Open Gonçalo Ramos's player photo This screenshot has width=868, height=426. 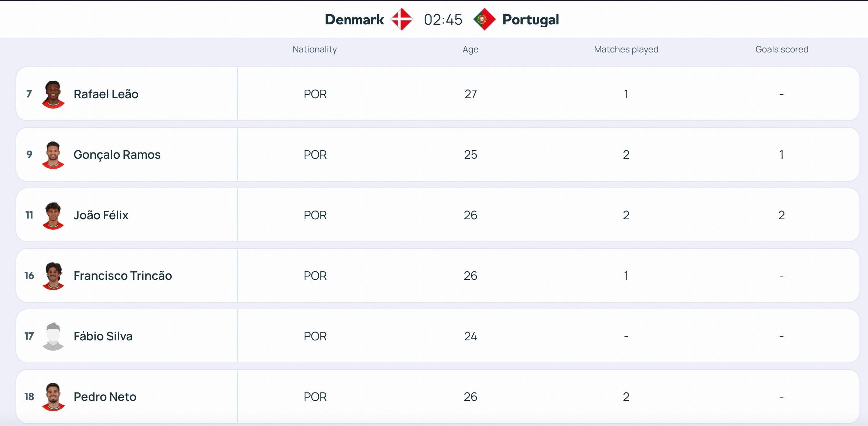click(x=53, y=155)
